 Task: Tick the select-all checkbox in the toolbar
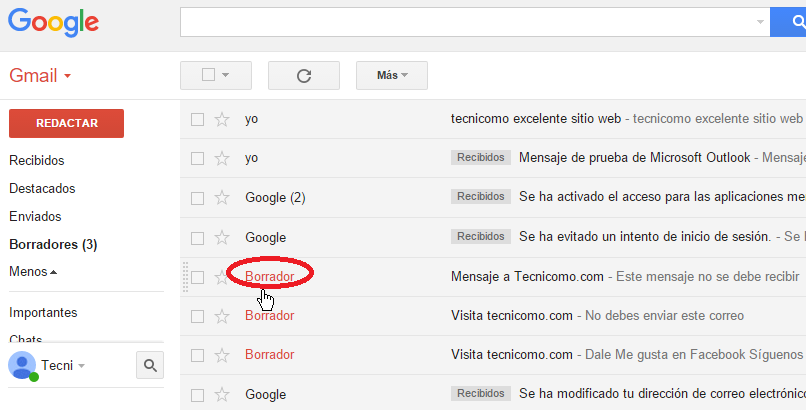coord(208,75)
